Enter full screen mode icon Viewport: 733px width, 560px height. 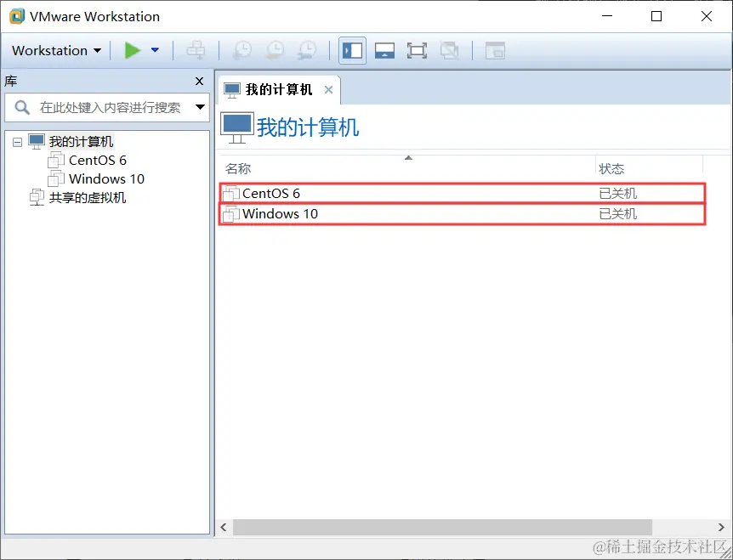(417, 50)
